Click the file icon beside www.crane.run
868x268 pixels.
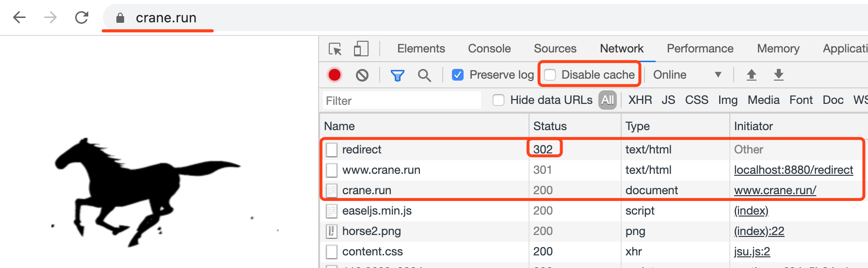[332, 170]
